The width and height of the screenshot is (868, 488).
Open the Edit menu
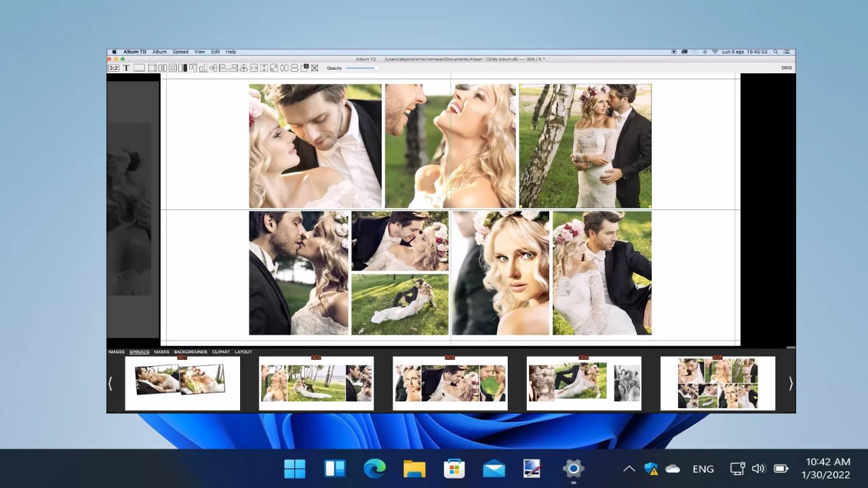(215, 52)
